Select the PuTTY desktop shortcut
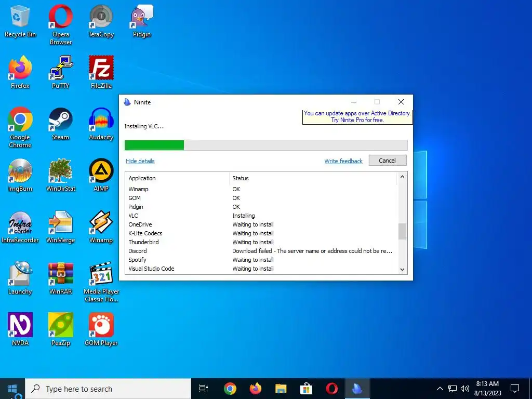Screen dimensions: 532x399 coord(60,72)
